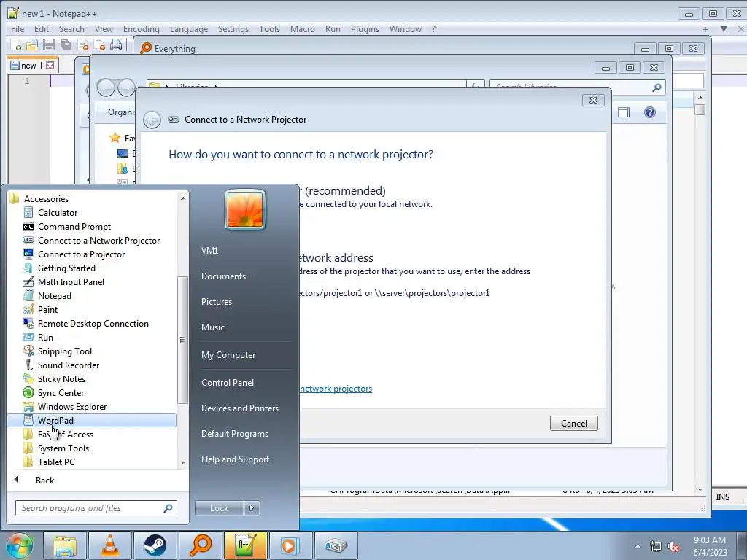Open the Notepad++ tab list dropdown arrow
The image size is (747, 560).
(724, 29)
